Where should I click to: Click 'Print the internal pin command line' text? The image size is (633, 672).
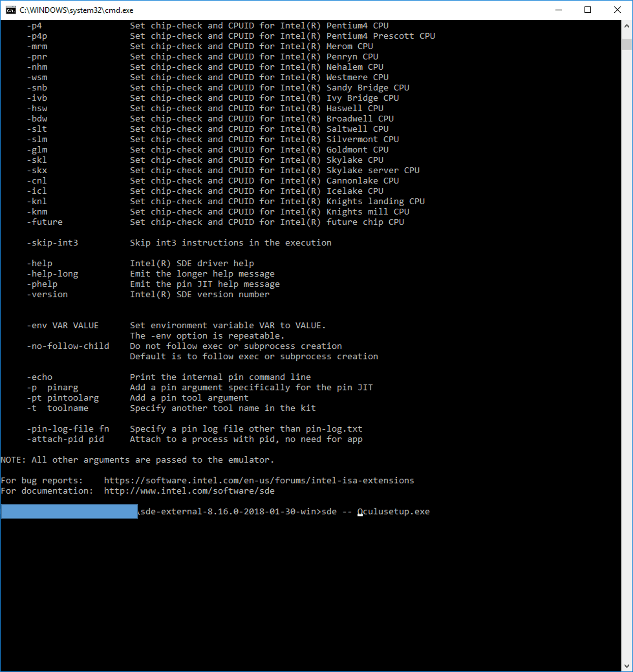220,377
